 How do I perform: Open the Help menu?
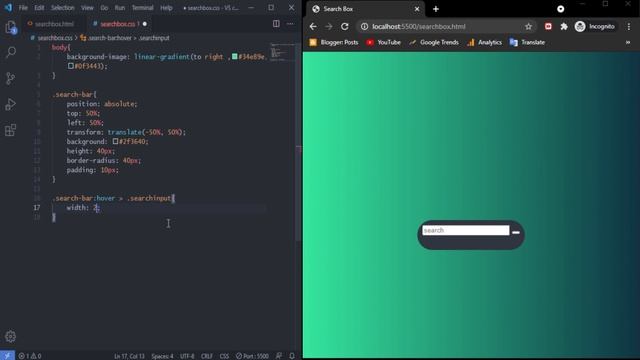(166, 8)
